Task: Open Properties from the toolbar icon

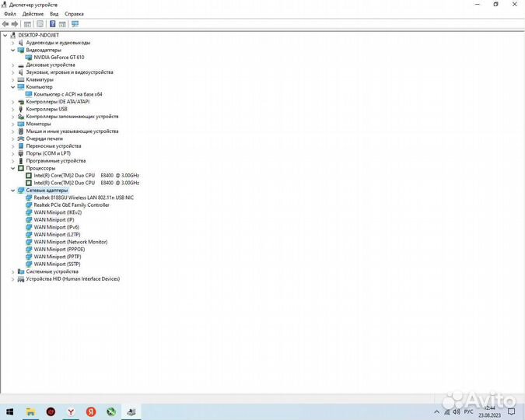Action: tap(40, 24)
